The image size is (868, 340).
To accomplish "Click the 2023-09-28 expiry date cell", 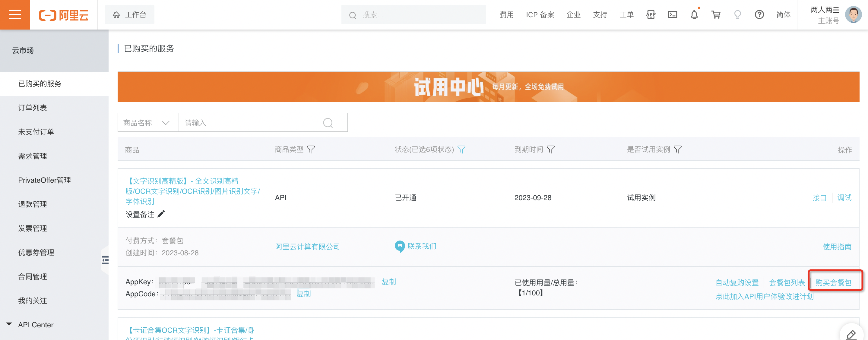I will pos(533,198).
